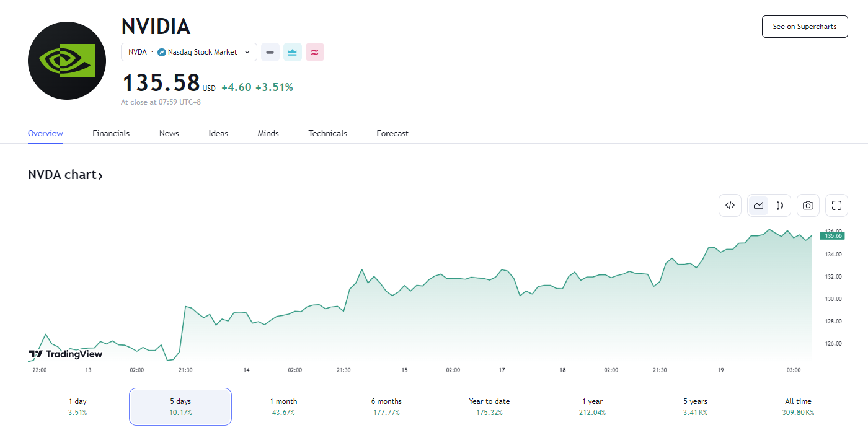Click the embed code icon
This screenshot has height=438, width=868.
click(730, 206)
